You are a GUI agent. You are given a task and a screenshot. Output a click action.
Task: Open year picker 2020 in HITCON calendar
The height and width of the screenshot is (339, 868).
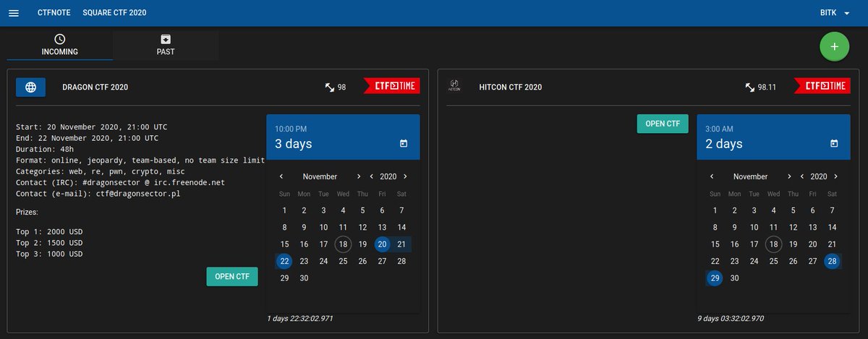[x=819, y=176]
